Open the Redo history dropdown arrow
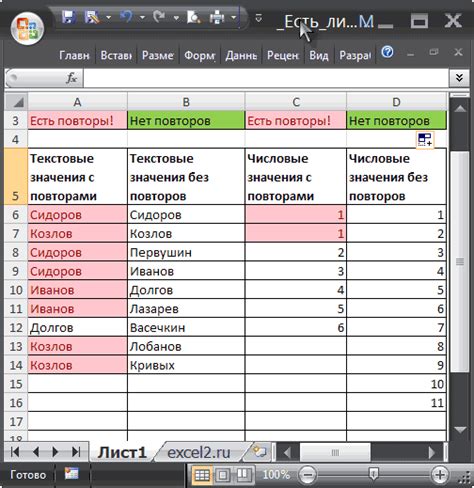 click(x=176, y=17)
